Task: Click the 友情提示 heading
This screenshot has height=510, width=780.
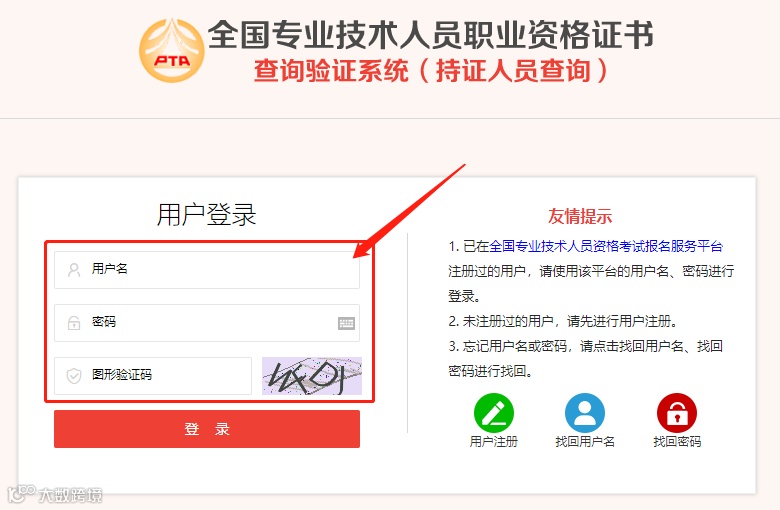Action: coord(580,216)
